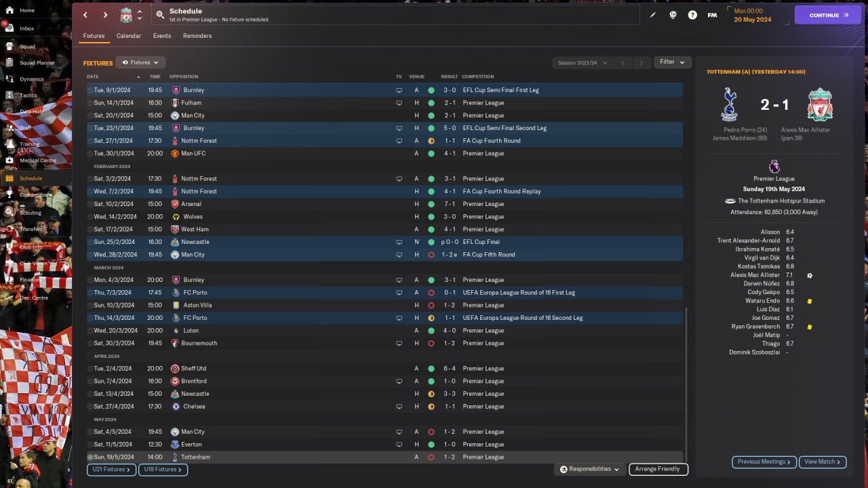
Task: Click the club switcher up/down chevrons
Action: [139, 15]
